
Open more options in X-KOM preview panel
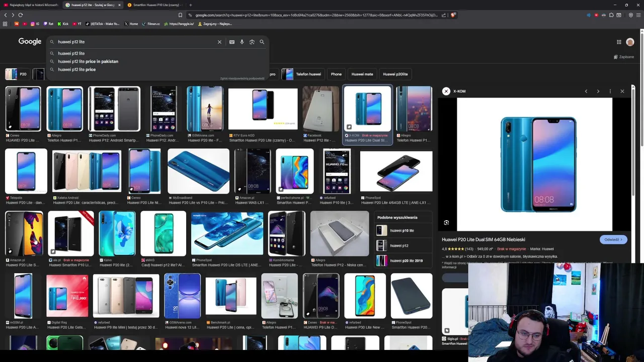point(610,91)
